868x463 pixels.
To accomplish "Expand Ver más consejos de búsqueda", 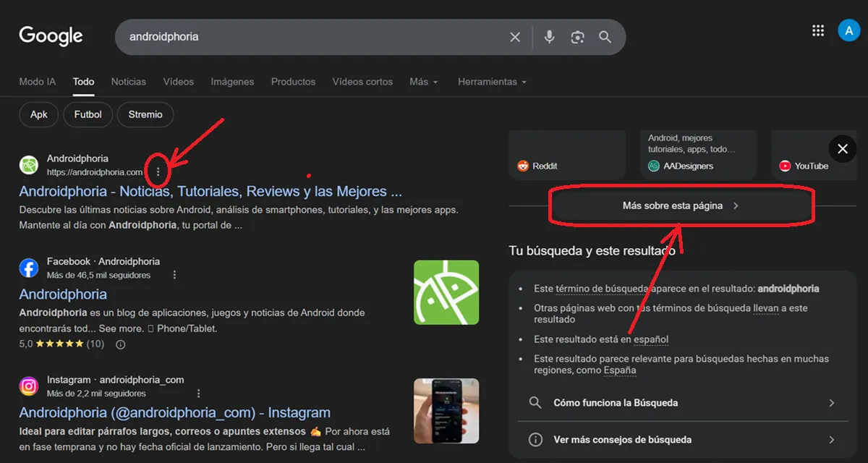I will (x=683, y=440).
